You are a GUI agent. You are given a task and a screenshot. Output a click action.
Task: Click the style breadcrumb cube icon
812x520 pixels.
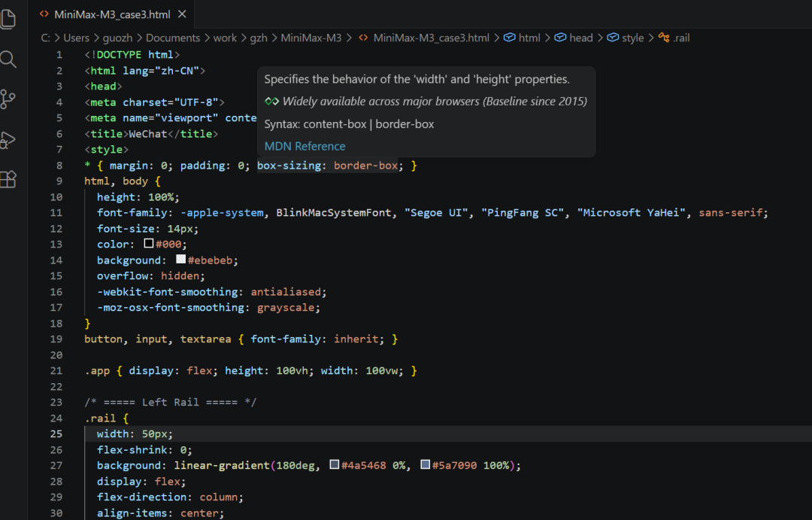[613, 38]
